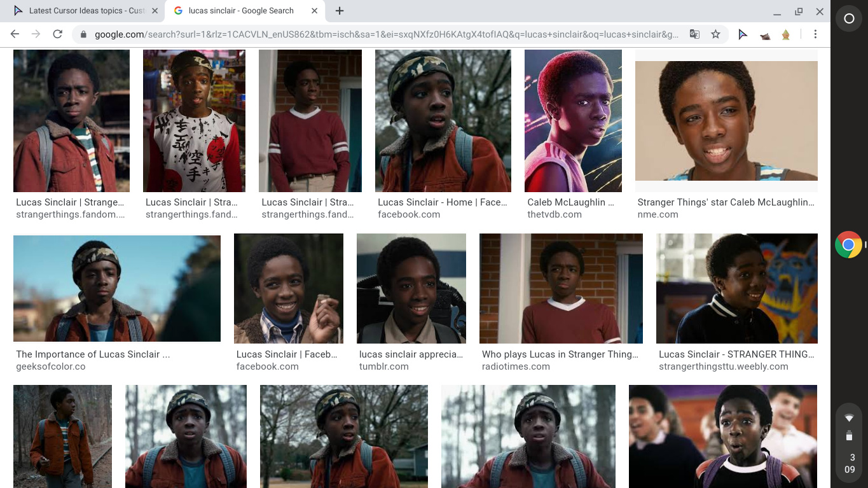Image resolution: width=868 pixels, height=488 pixels.
Task: Click the cursor-arrow browser extension icon
Action: (x=743, y=34)
